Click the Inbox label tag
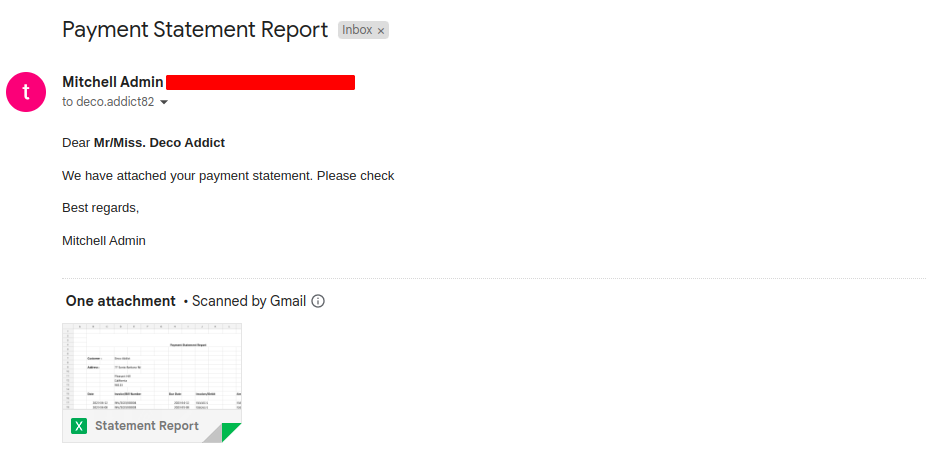 point(357,30)
